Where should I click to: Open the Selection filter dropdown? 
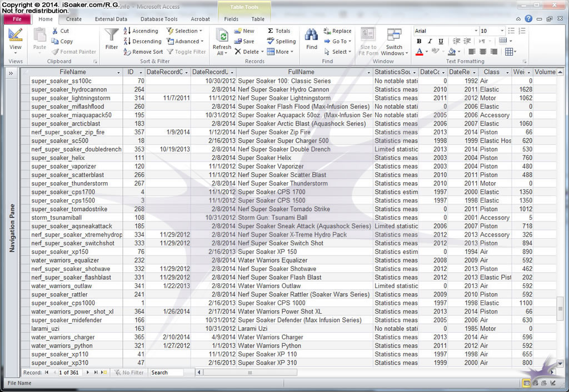[184, 31]
